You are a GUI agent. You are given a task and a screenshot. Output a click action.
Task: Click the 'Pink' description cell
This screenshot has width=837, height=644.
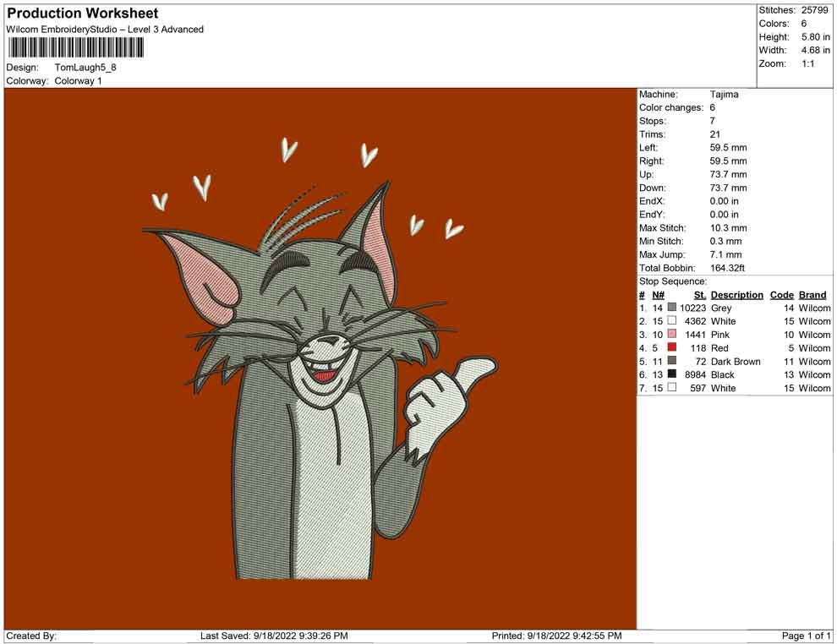point(720,335)
